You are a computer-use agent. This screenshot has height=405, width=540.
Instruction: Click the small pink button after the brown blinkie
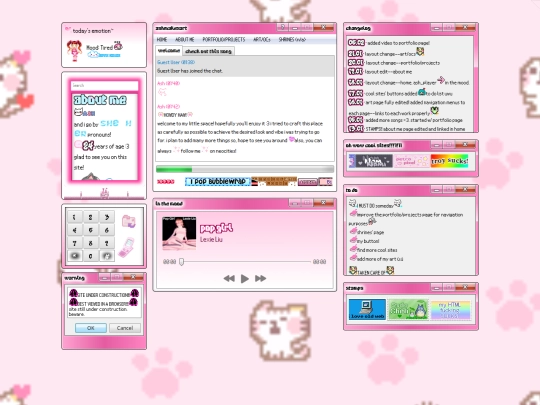coord(308,182)
